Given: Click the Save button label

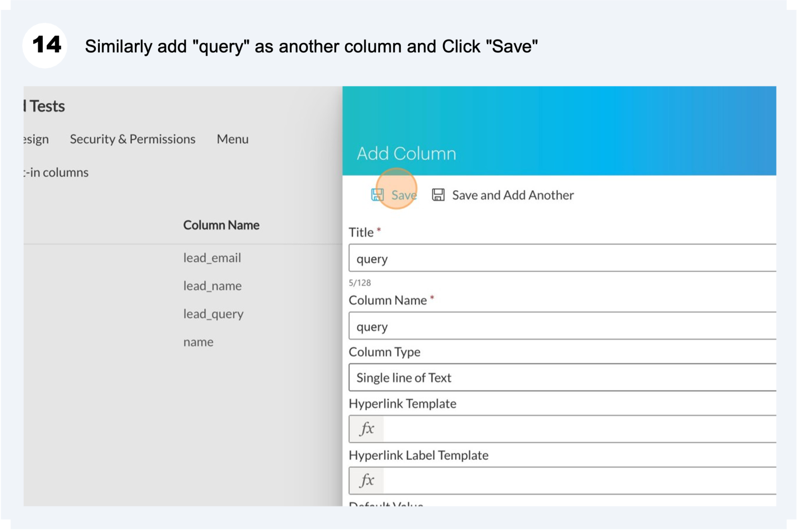Looking at the screenshot, I should tap(404, 195).
